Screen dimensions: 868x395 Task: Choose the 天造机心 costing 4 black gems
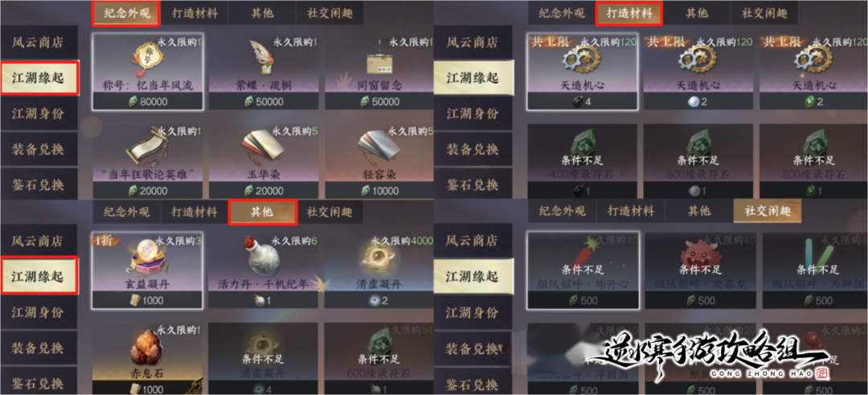pyautogui.click(x=582, y=71)
